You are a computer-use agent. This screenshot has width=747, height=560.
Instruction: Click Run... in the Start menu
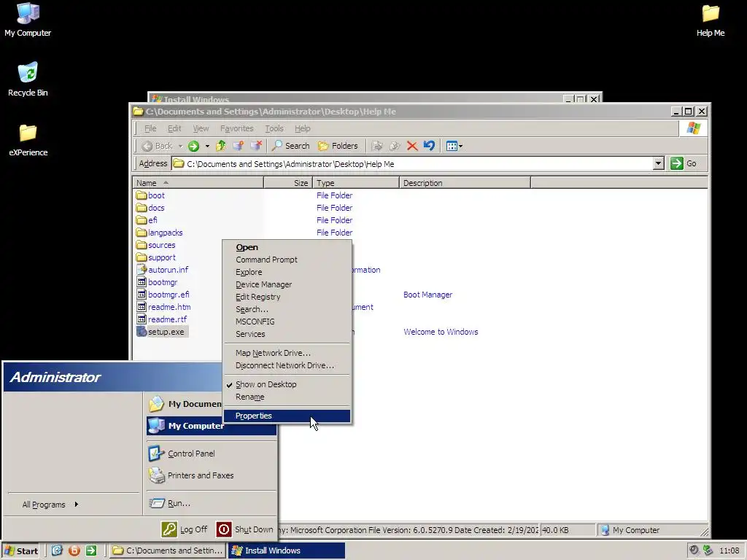click(x=211, y=503)
